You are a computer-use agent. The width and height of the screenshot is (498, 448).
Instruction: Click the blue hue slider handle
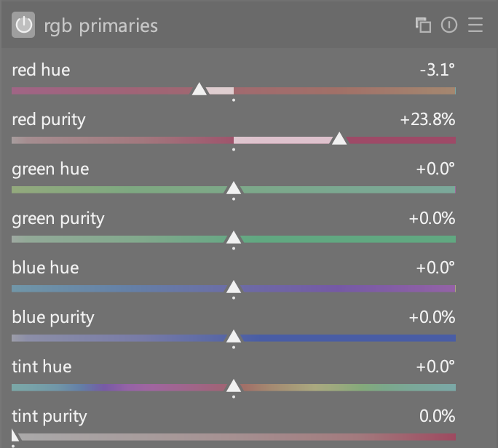click(234, 287)
